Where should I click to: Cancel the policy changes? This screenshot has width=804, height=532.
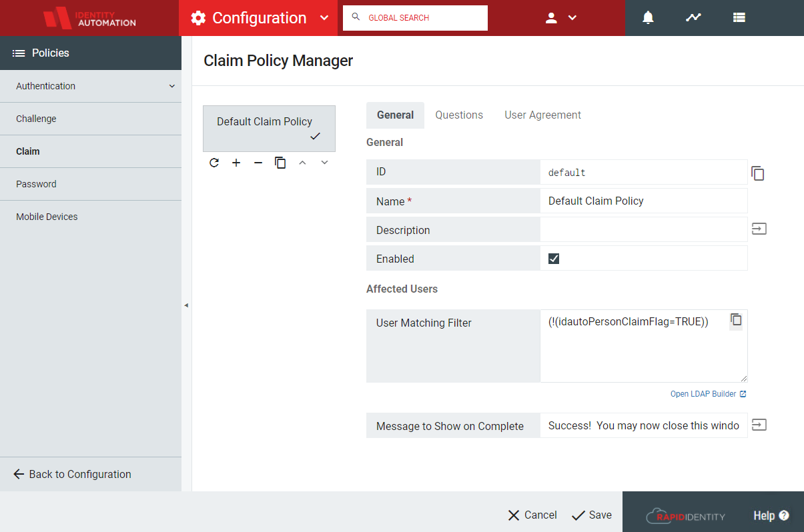click(532, 515)
